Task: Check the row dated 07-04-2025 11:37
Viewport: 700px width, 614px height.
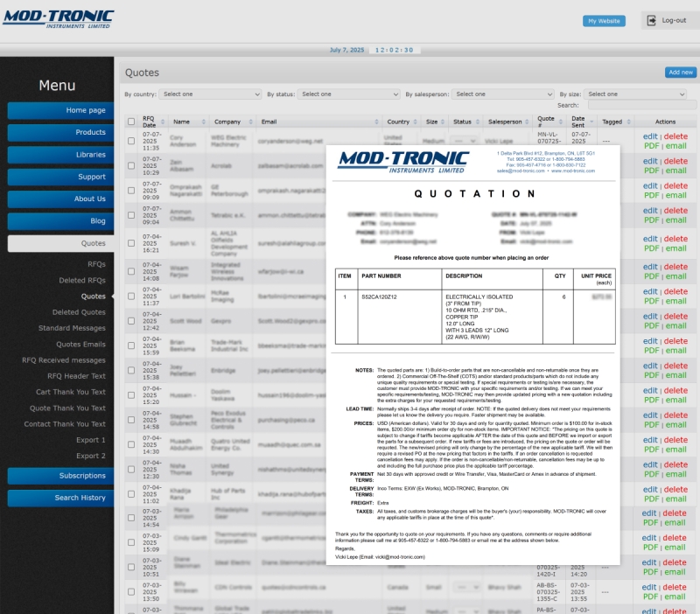Action: [131, 297]
